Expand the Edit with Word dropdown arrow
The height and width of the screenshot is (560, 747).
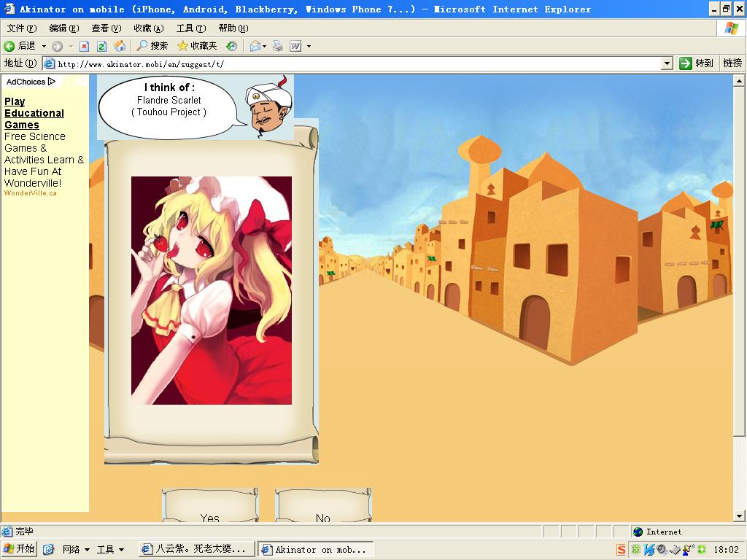pos(309,46)
